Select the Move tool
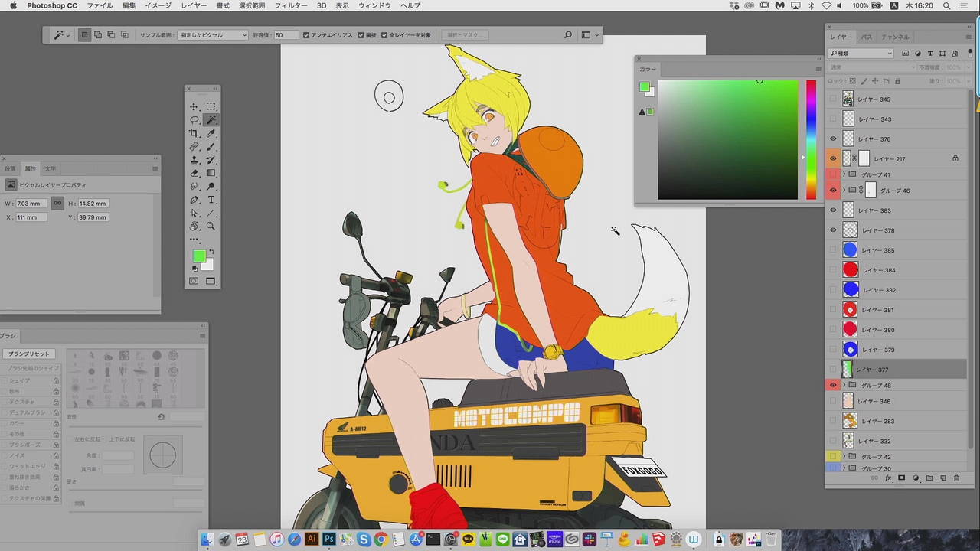This screenshot has height=551, width=980. (x=194, y=106)
